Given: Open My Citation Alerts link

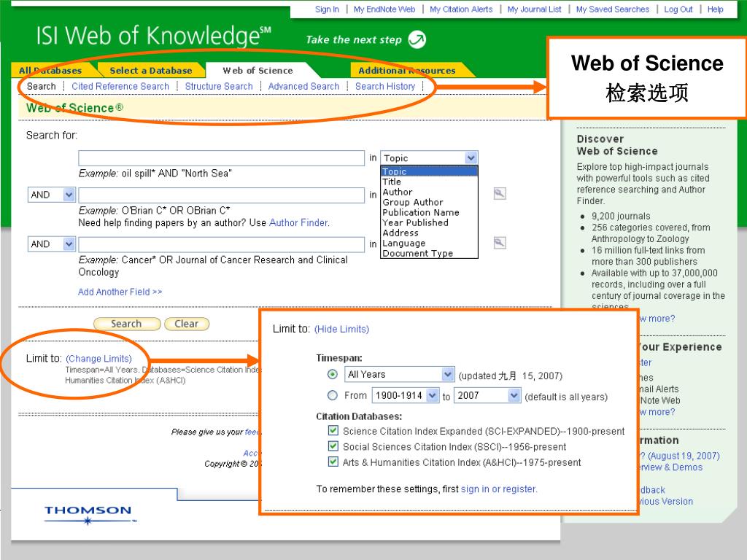Looking at the screenshot, I should point(461,9).
